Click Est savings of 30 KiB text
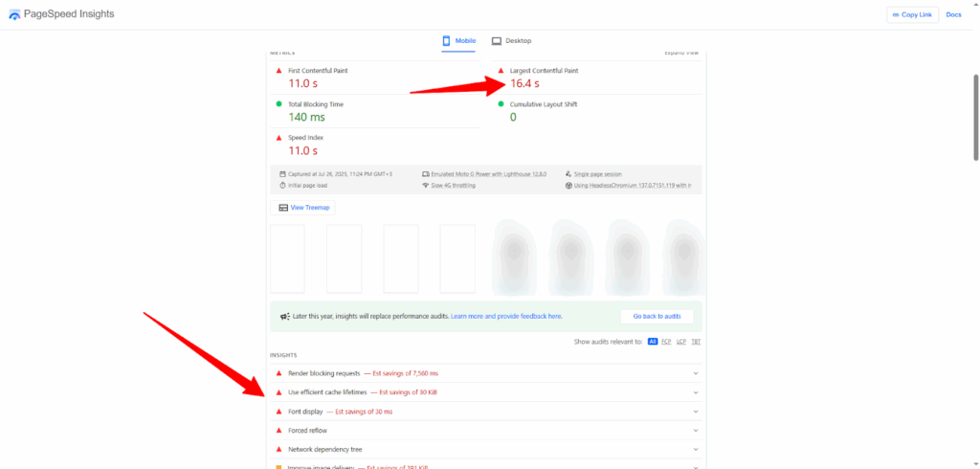 408,392
